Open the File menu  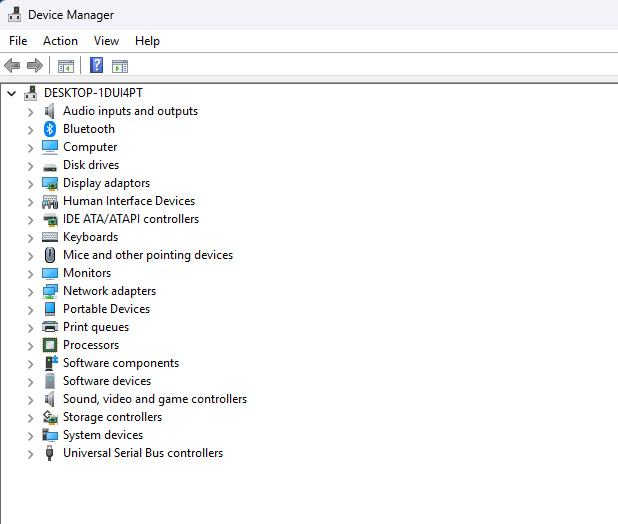click(18, 41)
